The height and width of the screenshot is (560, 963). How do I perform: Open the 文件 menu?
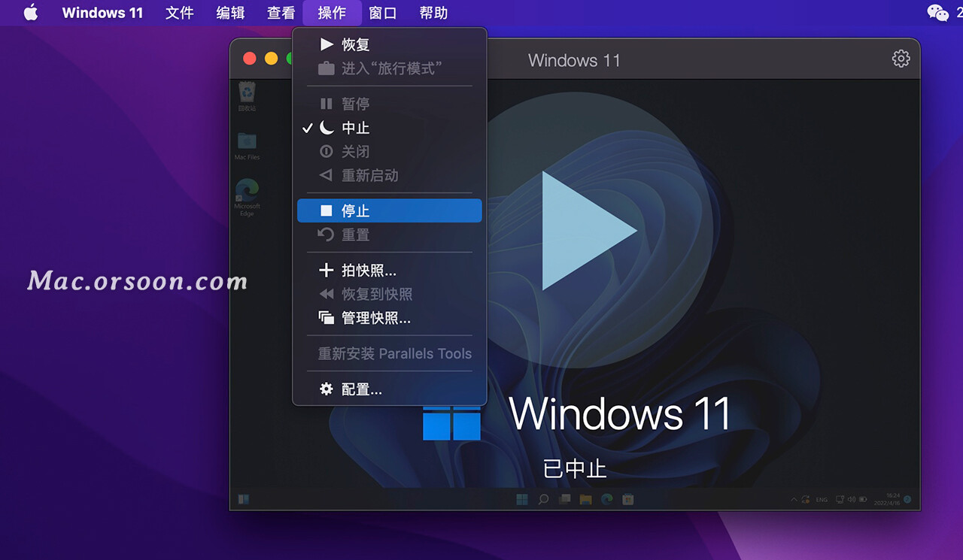click(180, 13)
